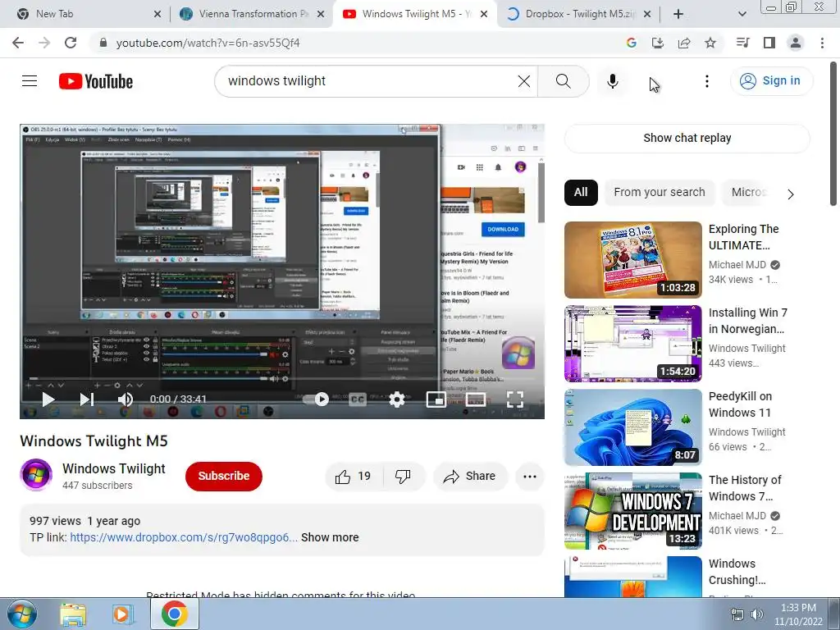Open the Windows Twilight channel name link
840x630 pixels.
point(113,468)
